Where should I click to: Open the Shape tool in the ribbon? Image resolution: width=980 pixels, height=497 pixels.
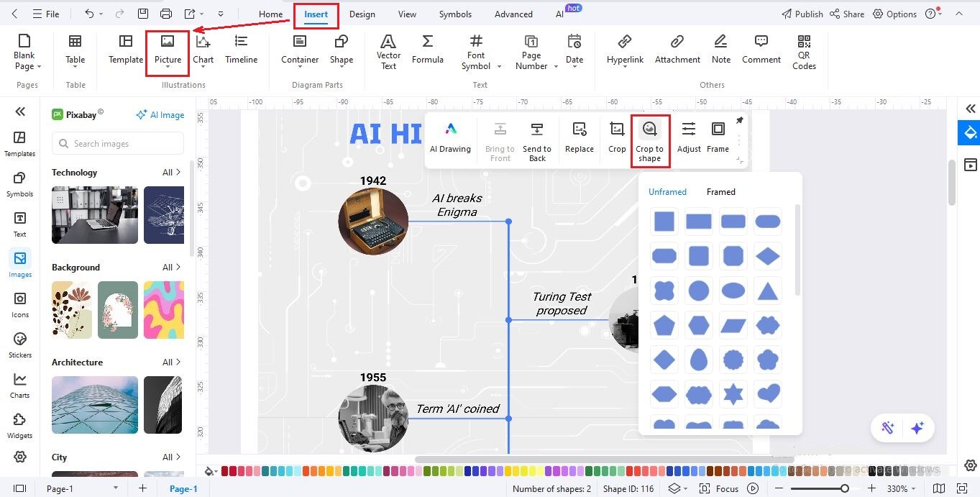[x=342, y=52]
